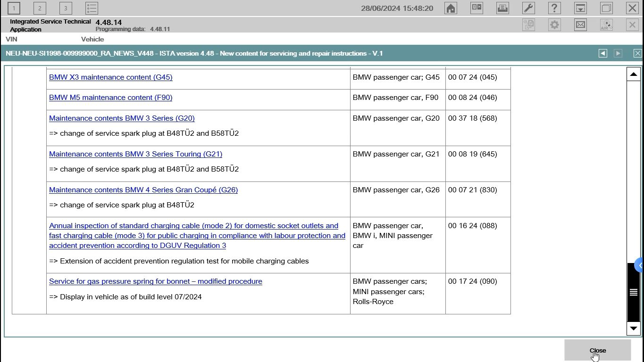Click the overlapping windows icon in top toolbar
The height and width of the screenshot is (362, 644).
[606, 8]
